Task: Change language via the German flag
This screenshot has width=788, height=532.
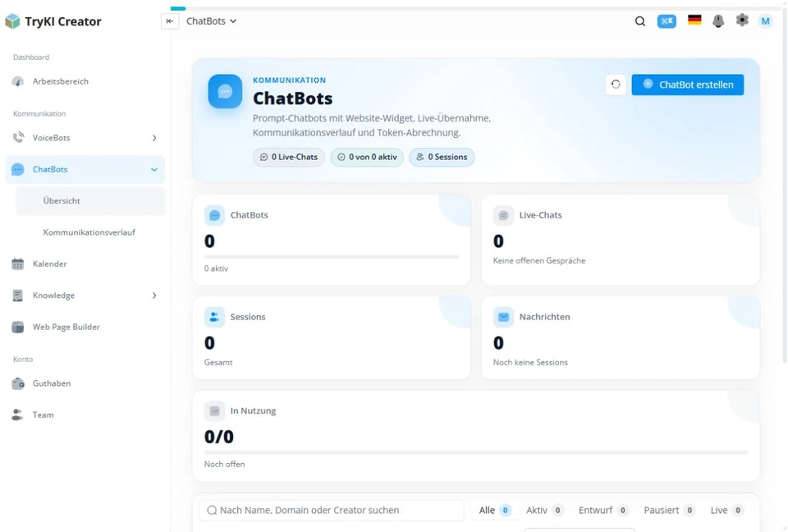Action: [694, 20]
